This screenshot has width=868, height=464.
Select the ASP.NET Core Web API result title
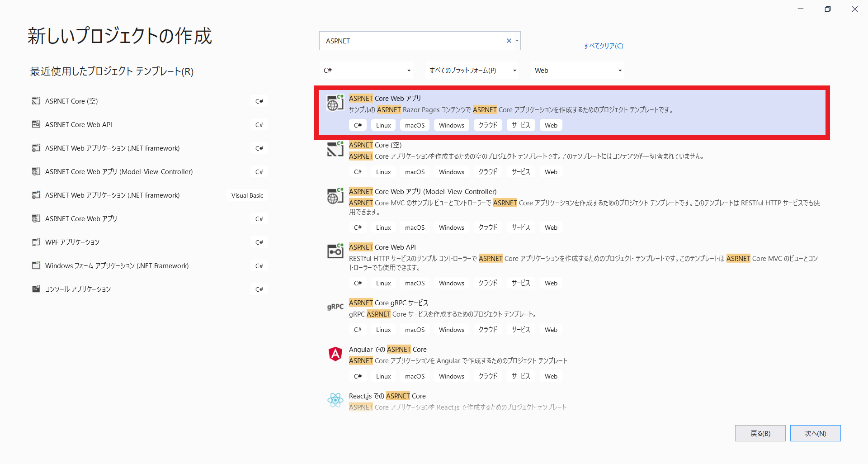(382, 247)
